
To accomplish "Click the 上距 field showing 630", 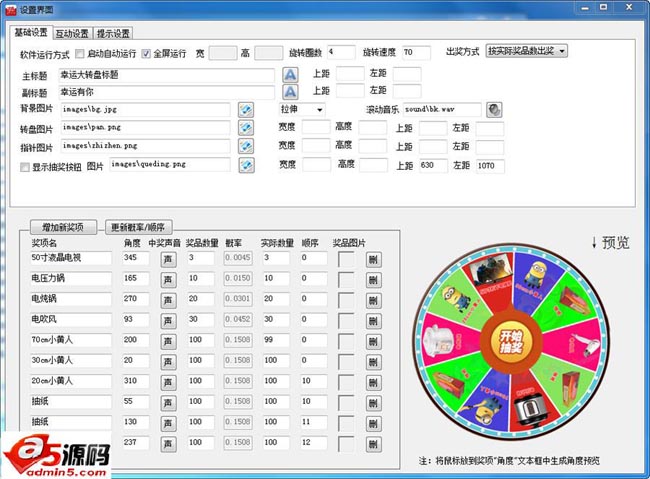I will [433, 165].
